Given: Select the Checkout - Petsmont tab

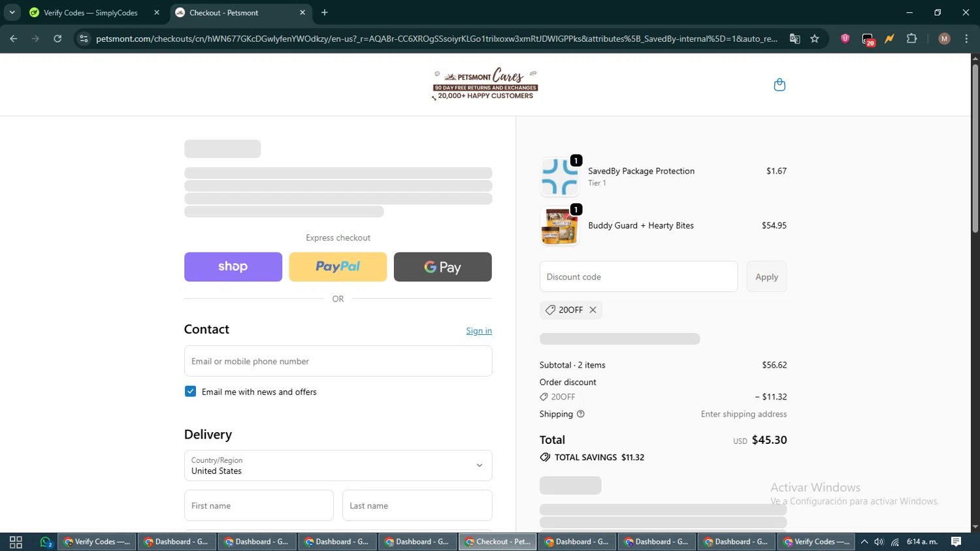Looking at the screenshot, I should [241, 12].
